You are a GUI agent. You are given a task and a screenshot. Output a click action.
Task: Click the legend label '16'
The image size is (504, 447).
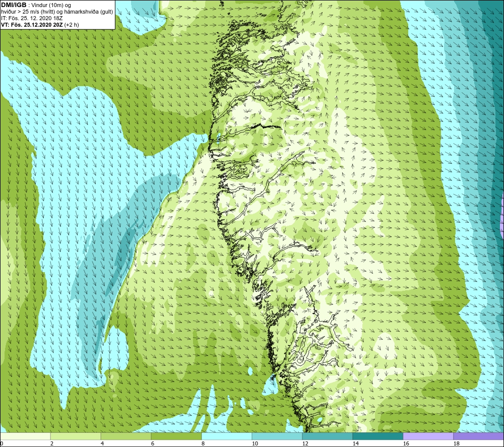click(x=406, y=444)
